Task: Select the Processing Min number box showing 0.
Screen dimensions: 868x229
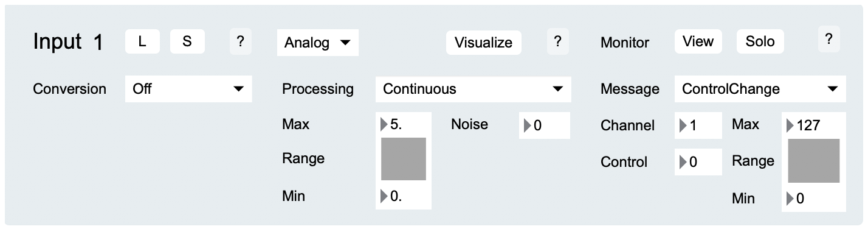Action: tap(404, 197)
